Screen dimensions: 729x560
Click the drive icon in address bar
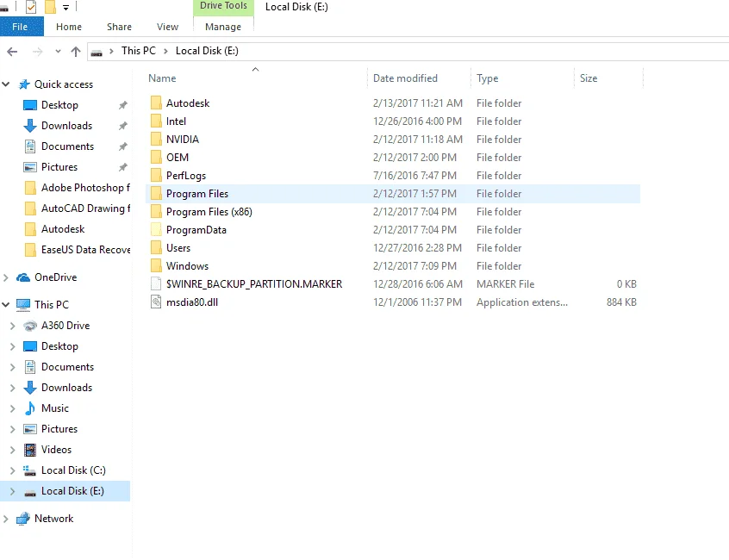tap(97, 52)
